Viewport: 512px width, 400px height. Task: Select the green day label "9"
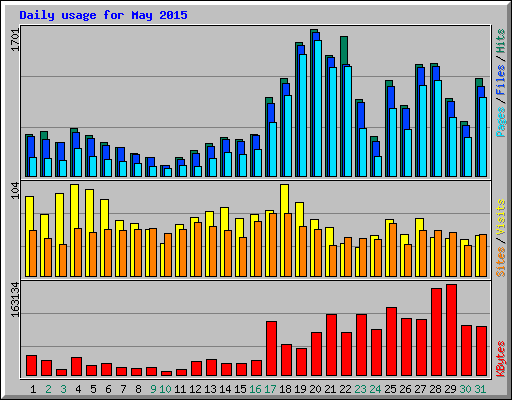[153, 389]
